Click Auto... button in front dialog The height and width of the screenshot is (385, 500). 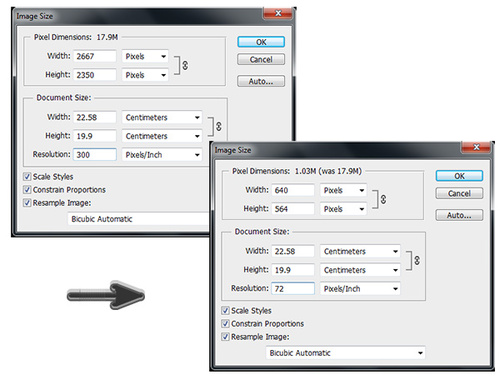point(459,215)
